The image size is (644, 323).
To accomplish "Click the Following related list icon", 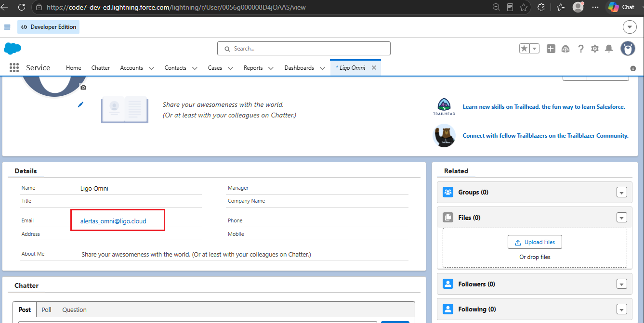I will pos(448,309).
